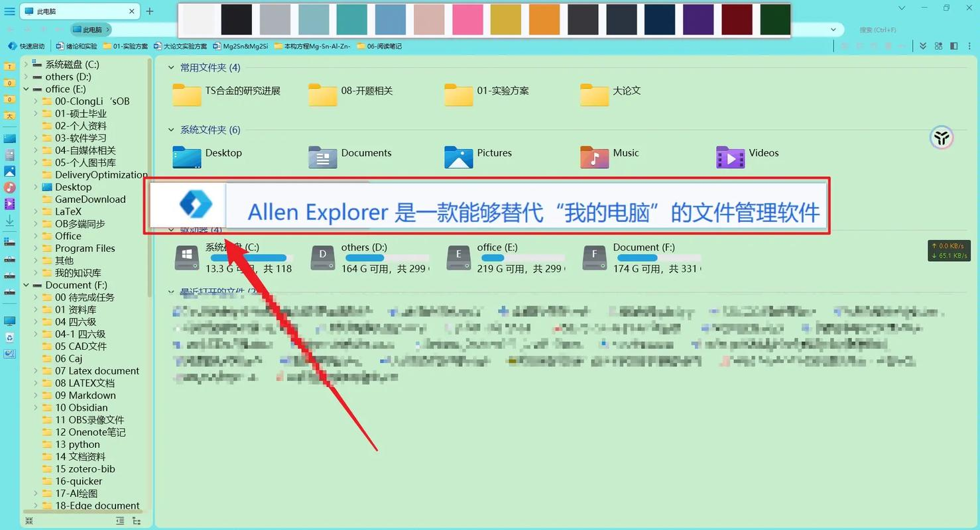980x530 pixels.
Task: Open the Mg2Sn&Mg2Si bookmark
Action: 241,46
